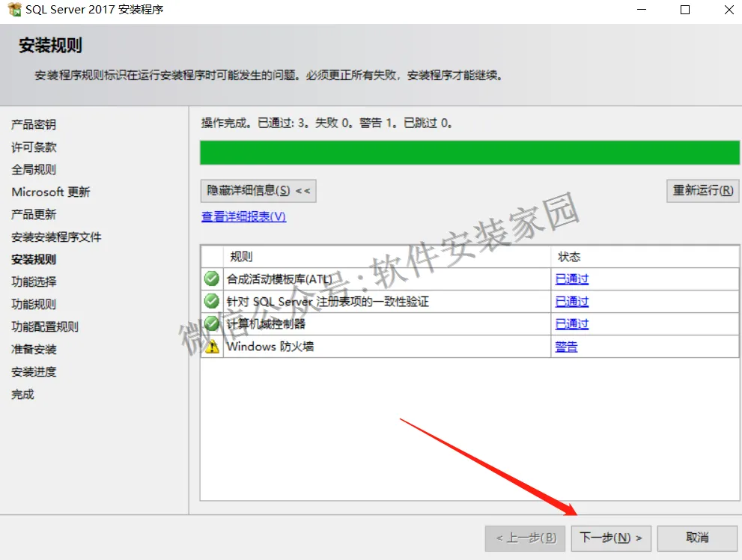Click the 上一步(B) button
Screen dimensions: 742x560
click(526, 538)
